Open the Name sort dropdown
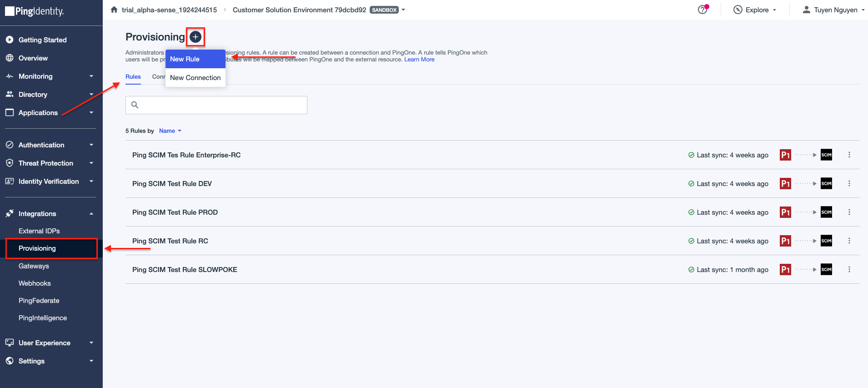The width and height of the screenshot is (868, 388). tap(170, 131)
